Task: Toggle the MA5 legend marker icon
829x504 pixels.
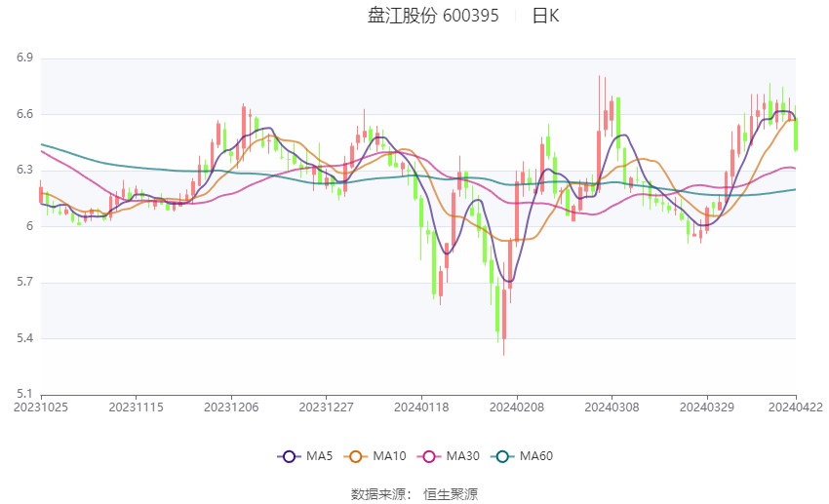Action: 289,456
